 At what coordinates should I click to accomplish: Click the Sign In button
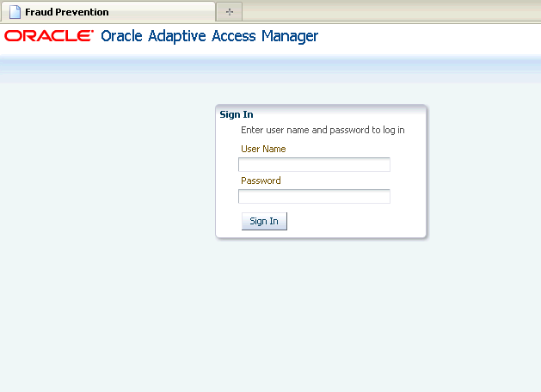(x=264, y=221)
